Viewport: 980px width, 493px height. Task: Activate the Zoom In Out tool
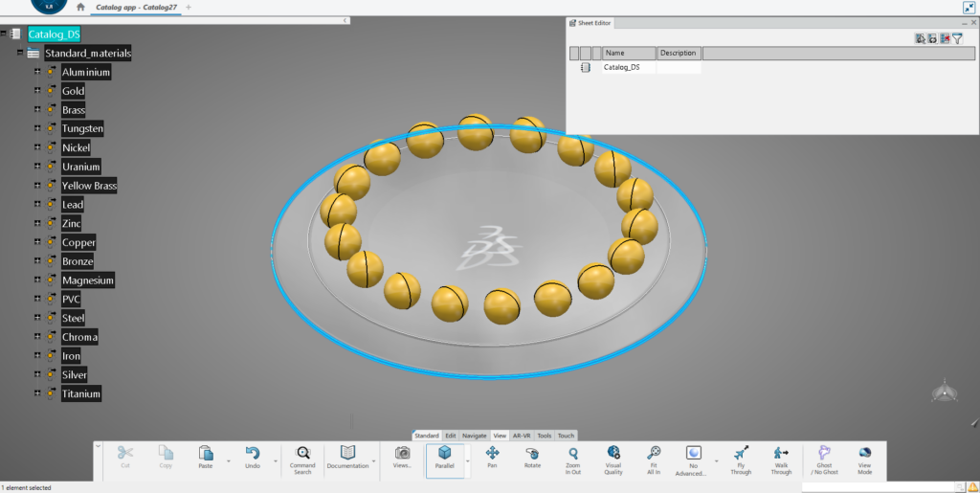572,454
